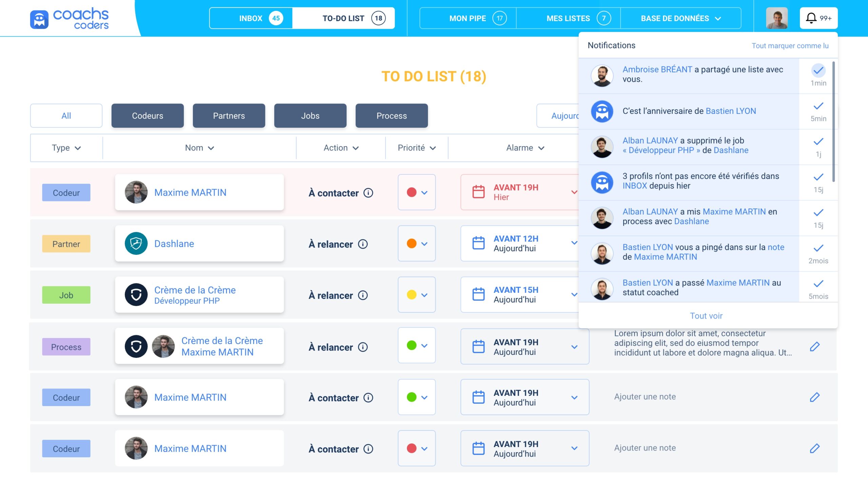Mark Bastien LYON anniversary notification as read

pos(818,106)
